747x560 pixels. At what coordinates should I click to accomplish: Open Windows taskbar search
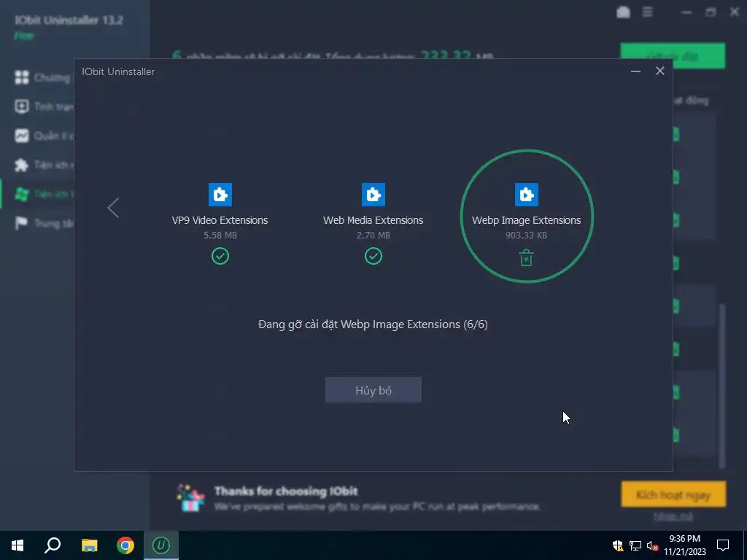pyautogui.click(x=53, y=545)
